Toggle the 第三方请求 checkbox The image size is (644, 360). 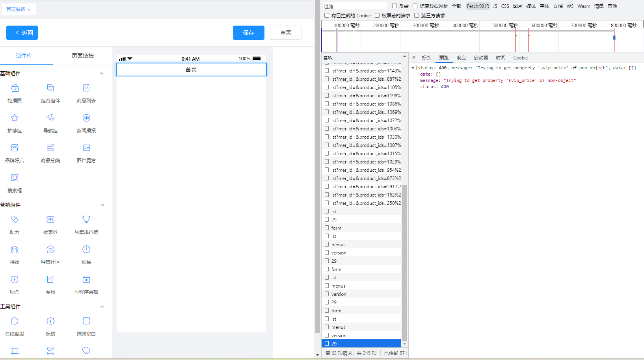pos(417,15)
